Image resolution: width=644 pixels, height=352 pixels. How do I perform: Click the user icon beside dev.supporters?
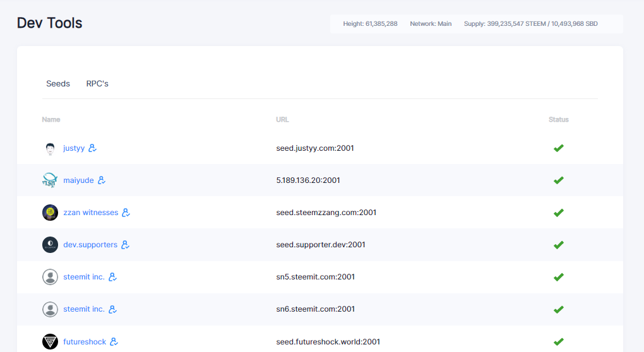(125, 245)
